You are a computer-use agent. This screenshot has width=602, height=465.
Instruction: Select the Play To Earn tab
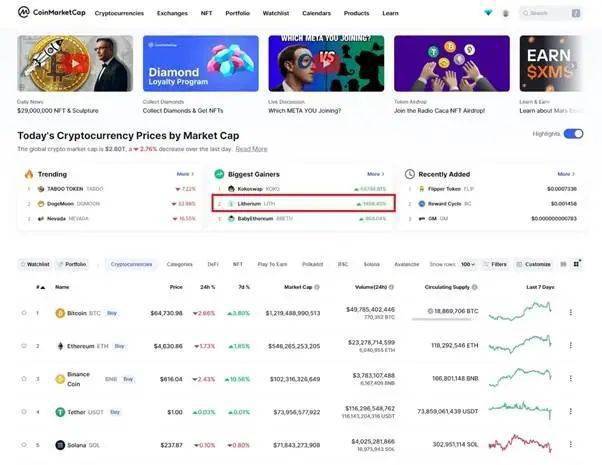pos(272,264)
